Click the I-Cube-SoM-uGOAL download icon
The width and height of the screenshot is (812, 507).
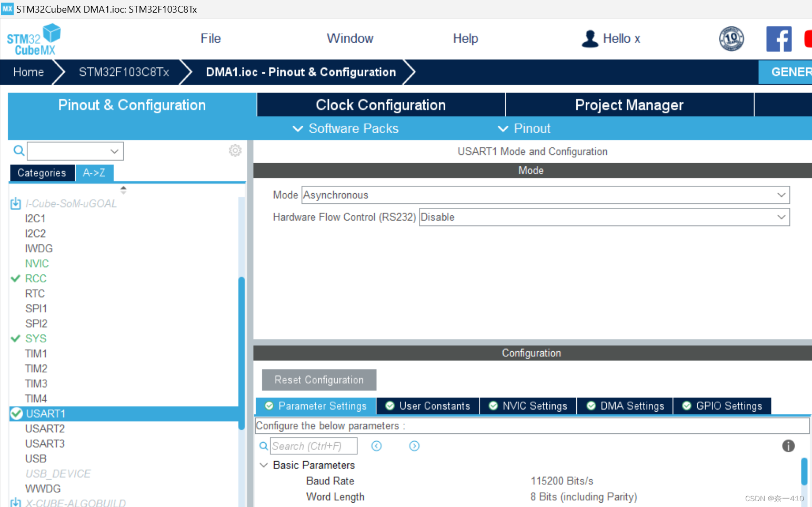(x=16, y=203)
